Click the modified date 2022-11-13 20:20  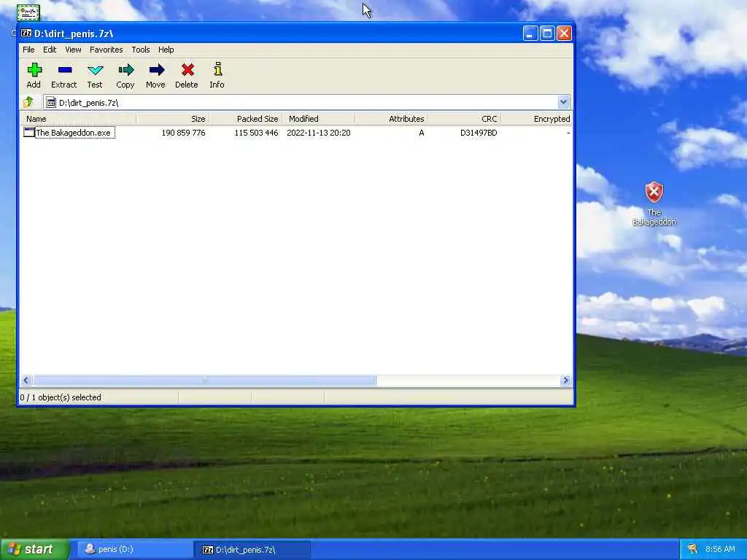pyautogui.click(x=319, y=133)
